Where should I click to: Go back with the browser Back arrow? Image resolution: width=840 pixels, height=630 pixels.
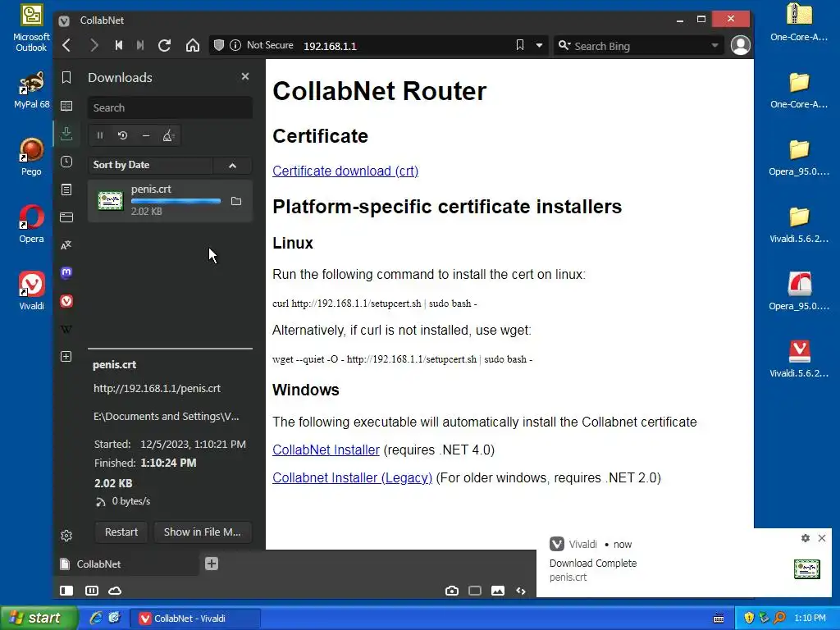point(66,46)
